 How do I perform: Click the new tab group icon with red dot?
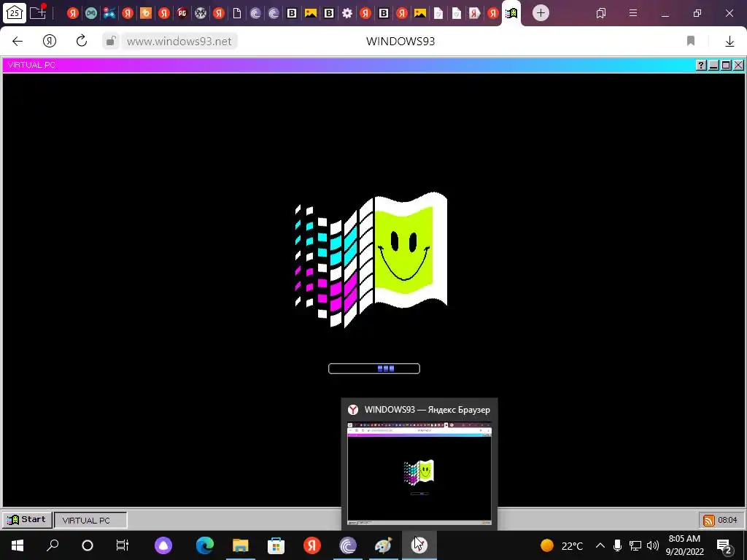[38, 12]
